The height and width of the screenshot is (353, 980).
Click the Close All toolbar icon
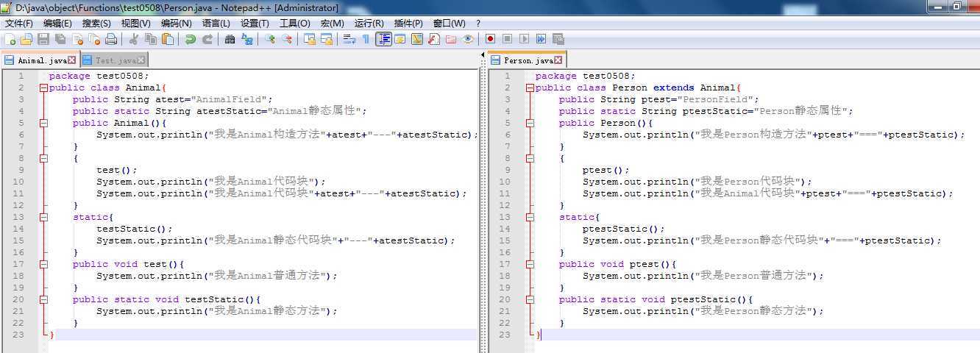click(x=94, y=39)
